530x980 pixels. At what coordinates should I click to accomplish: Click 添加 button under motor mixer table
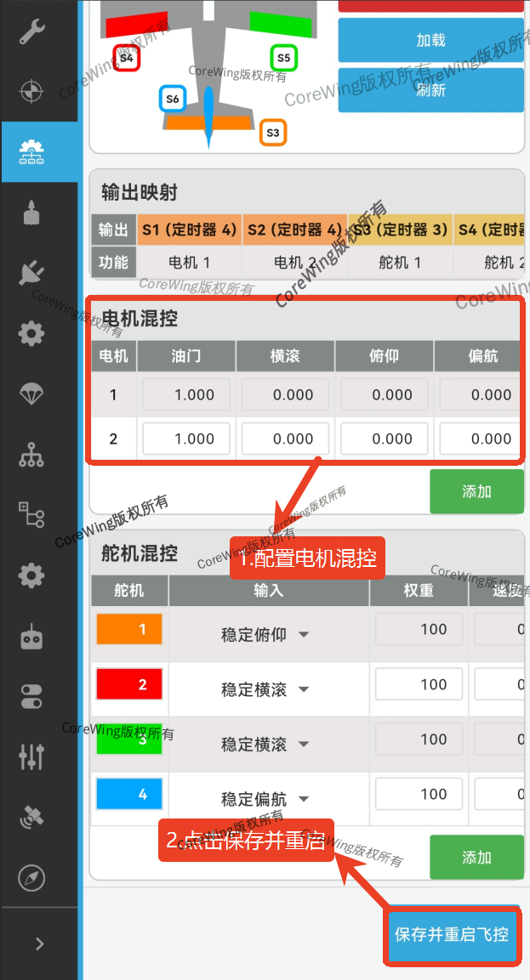476,492
